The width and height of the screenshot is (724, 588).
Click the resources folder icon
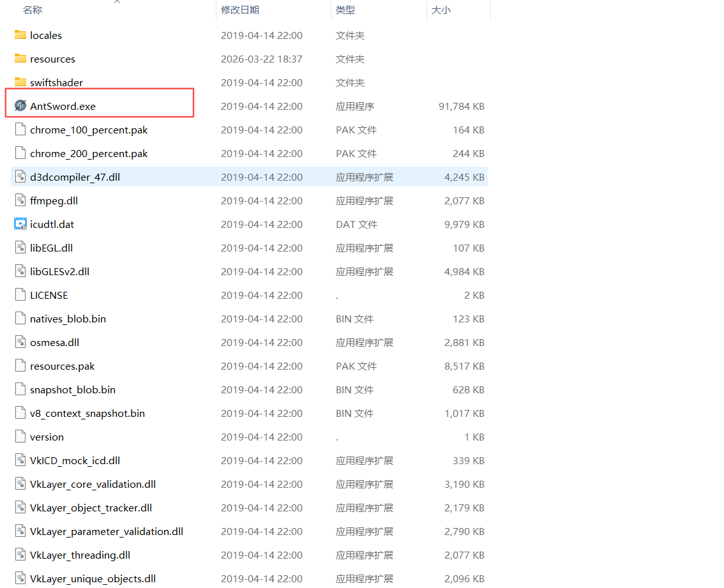tap(20, 58)
